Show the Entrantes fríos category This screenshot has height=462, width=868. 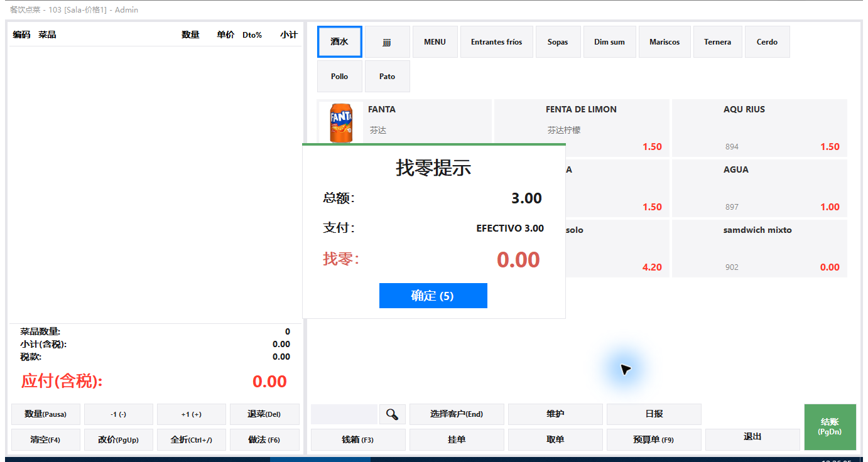click(497, 42)
